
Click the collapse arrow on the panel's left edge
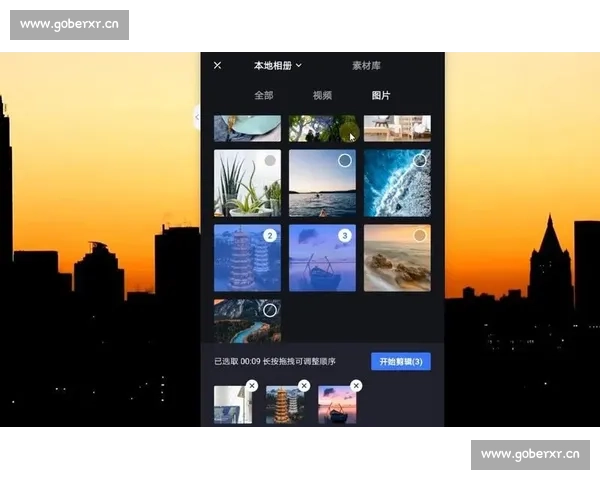[197, 118]
